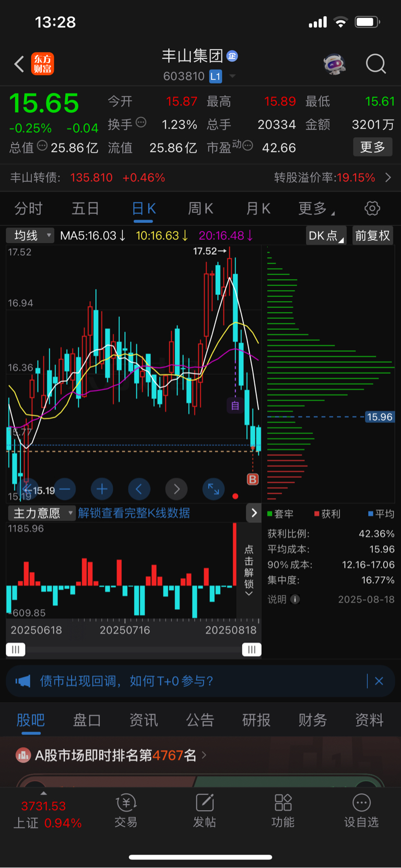
Task: Expand A股市场即时排名 chevron
Action: tap(204, 755)
